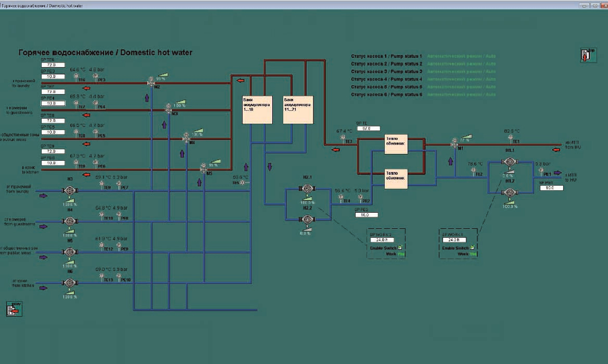Click pressure sensor PE5

click(x=95, y=133)
